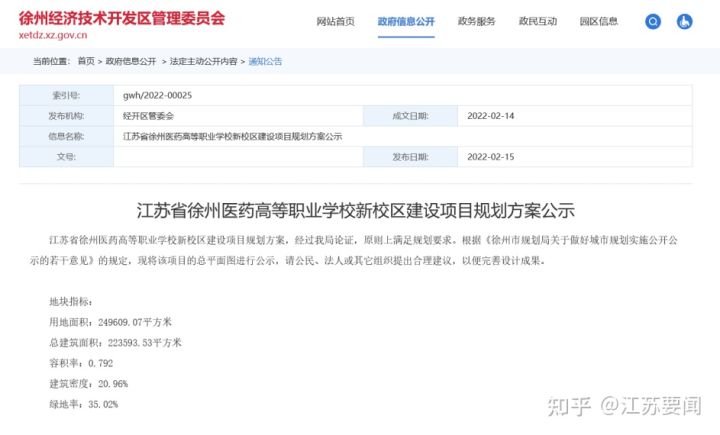Click the 文号 label cell
Viewport: 720px width, 435px height.
pos(67,157)
